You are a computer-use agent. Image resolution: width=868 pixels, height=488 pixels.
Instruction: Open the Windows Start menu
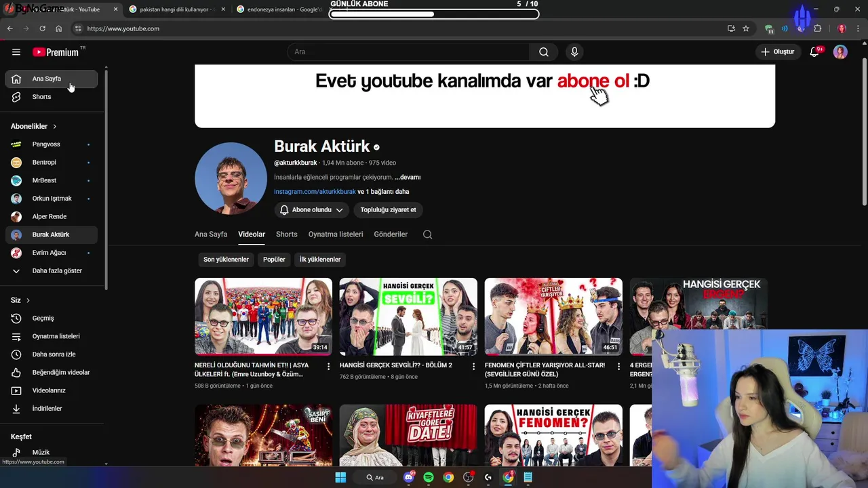point(340,477)
